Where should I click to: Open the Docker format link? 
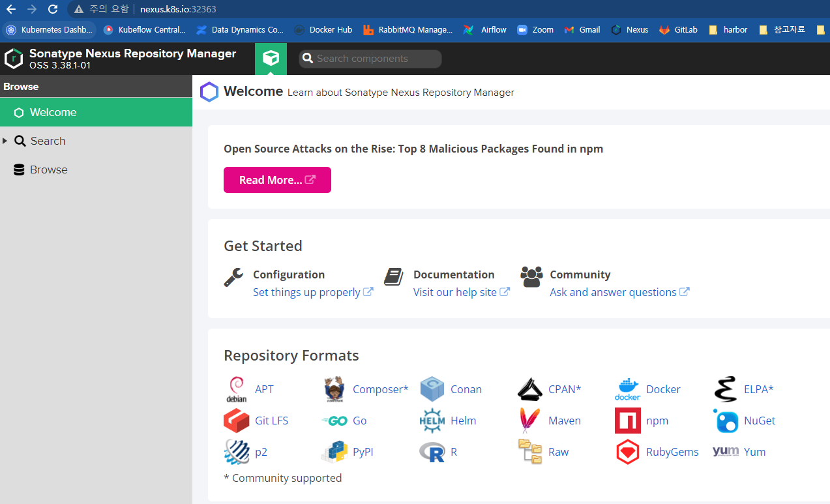coord(663,389)
